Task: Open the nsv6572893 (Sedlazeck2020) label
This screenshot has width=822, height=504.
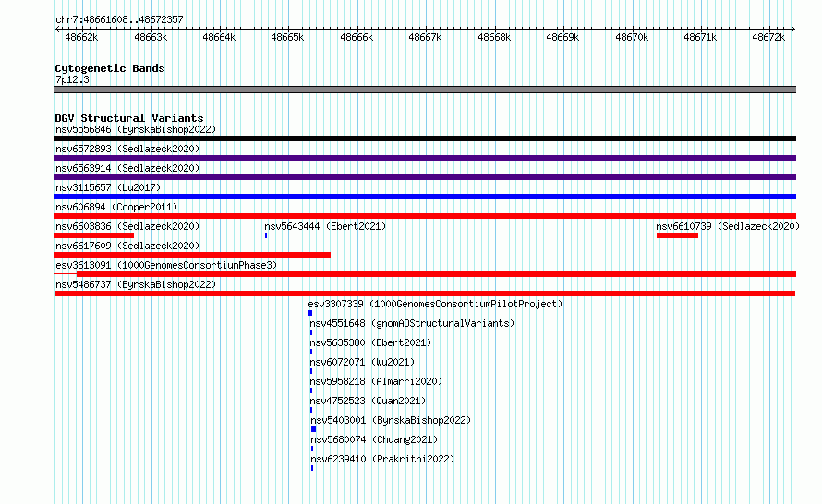Action: pos(127,149)
